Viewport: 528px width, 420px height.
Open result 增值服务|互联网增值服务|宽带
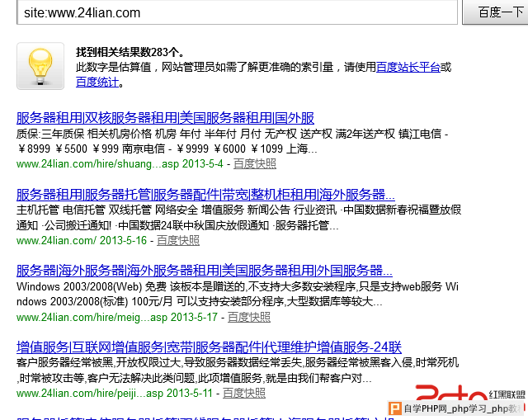click(x=209, y=347)
